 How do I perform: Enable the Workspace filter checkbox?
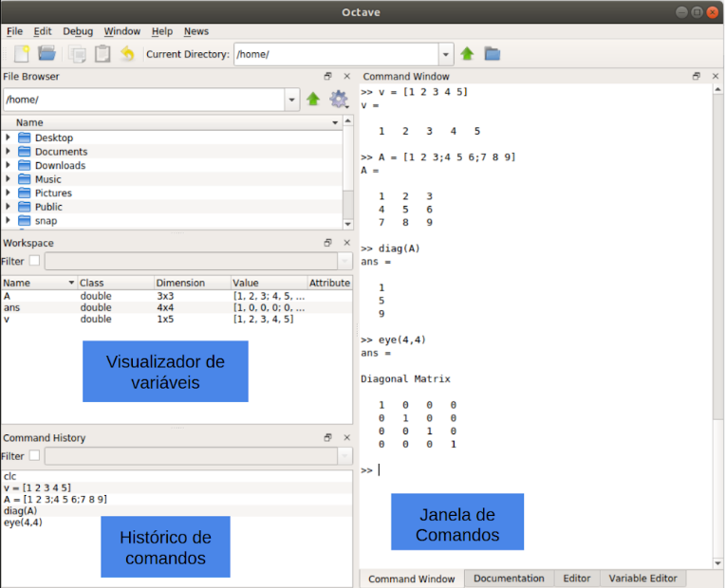pyautogui.click(x=34, y=261)
